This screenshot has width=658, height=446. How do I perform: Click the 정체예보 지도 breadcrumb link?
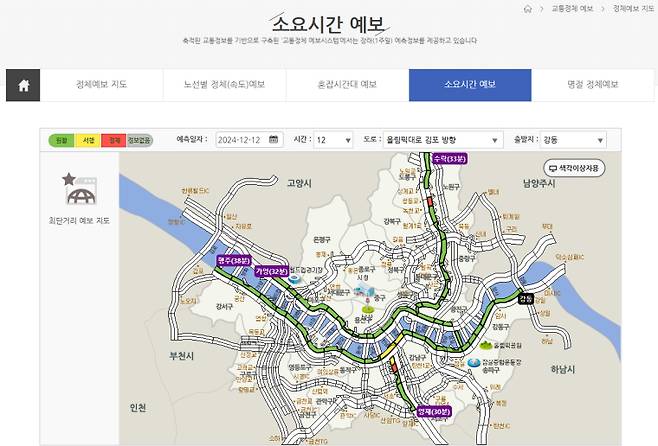[634, 8]
